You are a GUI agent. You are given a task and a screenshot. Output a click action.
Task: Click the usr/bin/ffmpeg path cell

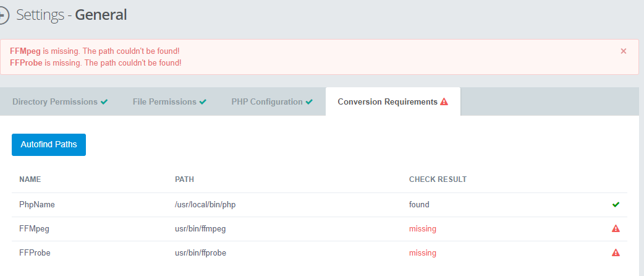click(200, 229)
